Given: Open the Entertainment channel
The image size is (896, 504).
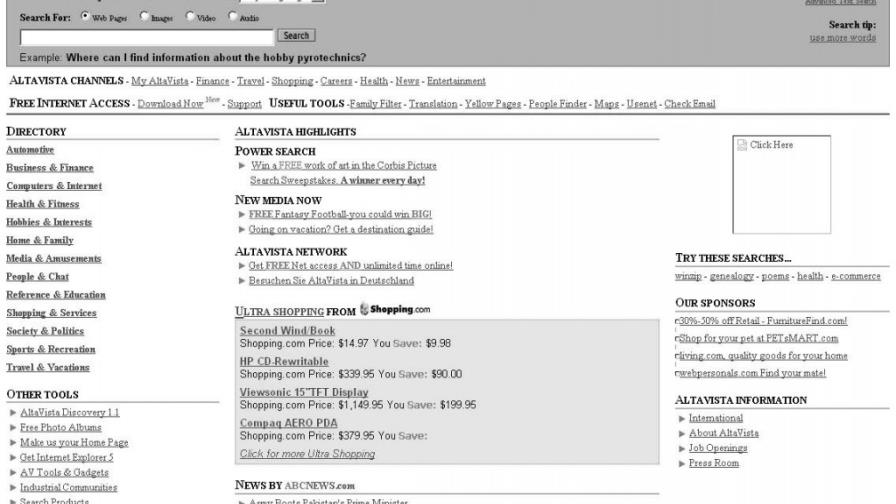Looking at the screenshot, I should point(456,81).
